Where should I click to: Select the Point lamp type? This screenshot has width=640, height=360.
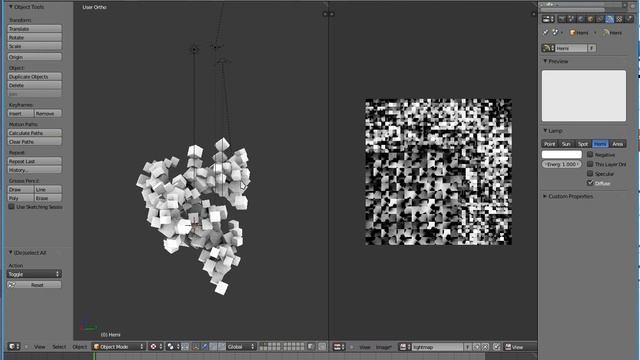click(x=549, y=144)
